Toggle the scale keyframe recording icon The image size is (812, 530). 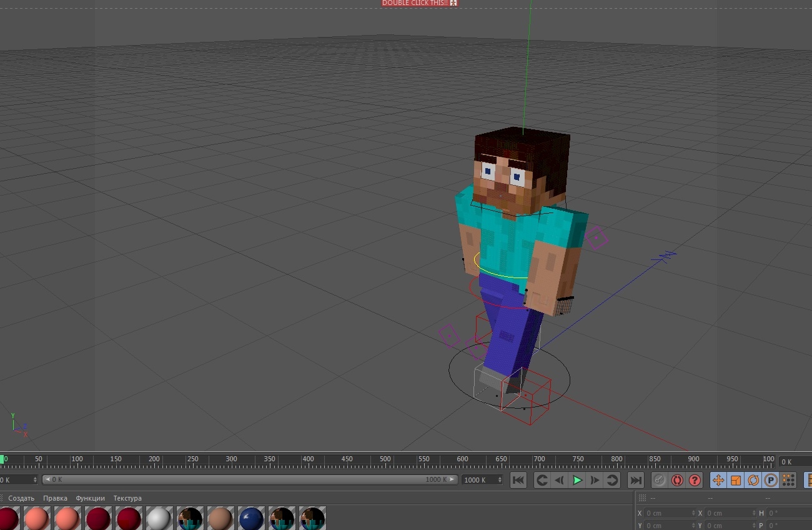(735, 480)
